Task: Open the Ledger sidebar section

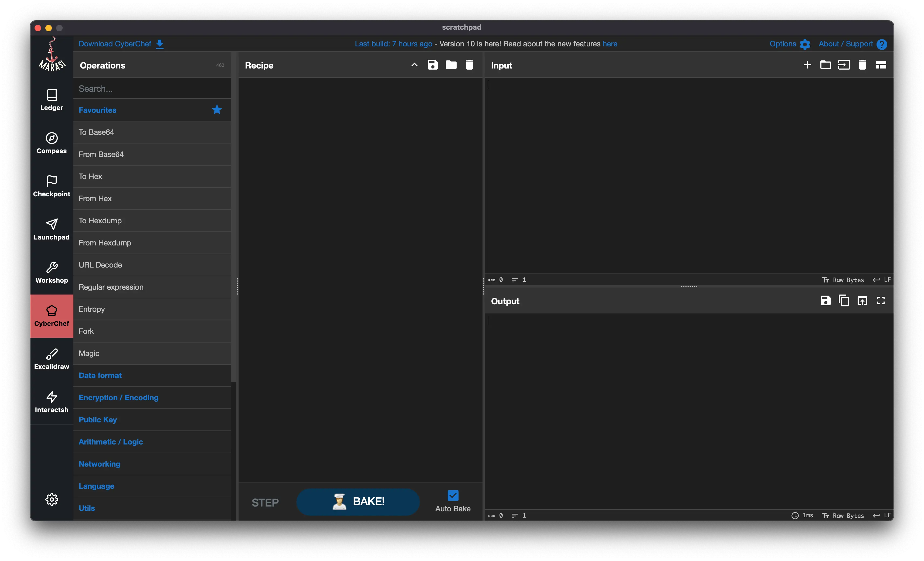Action: (51, 100)
